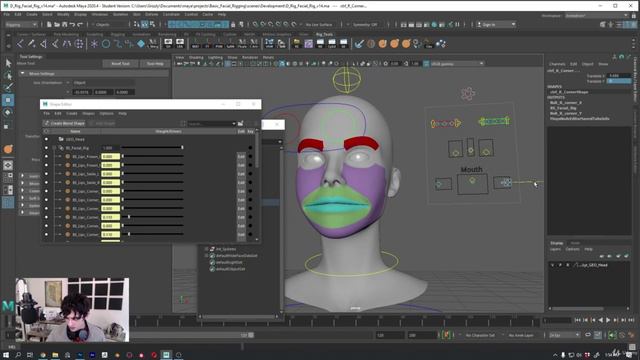
Task: Click the NURBS circle shelf icon
Action: pos(106,44)
